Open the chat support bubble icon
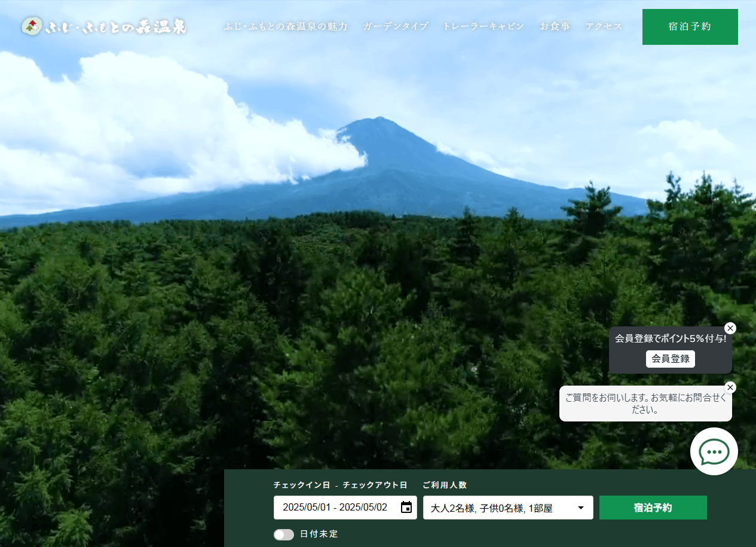756x547 pixels. 714,451
